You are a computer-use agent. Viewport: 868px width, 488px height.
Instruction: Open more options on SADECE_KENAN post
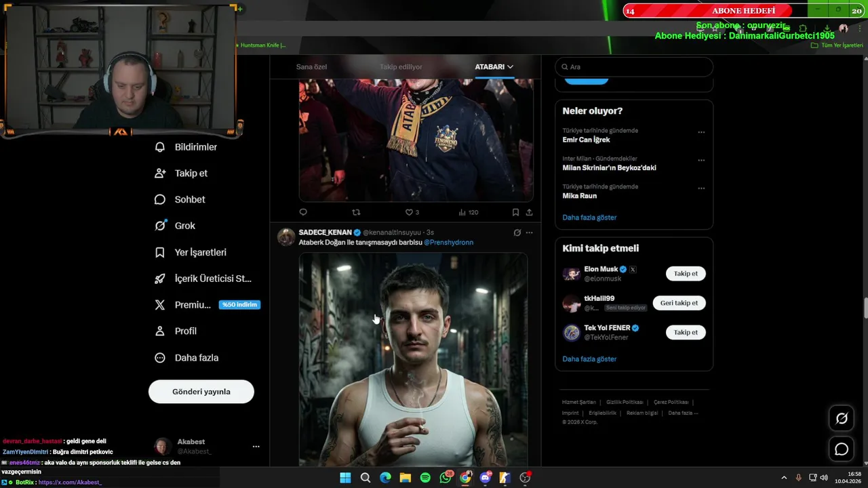[x=530, y=232]
